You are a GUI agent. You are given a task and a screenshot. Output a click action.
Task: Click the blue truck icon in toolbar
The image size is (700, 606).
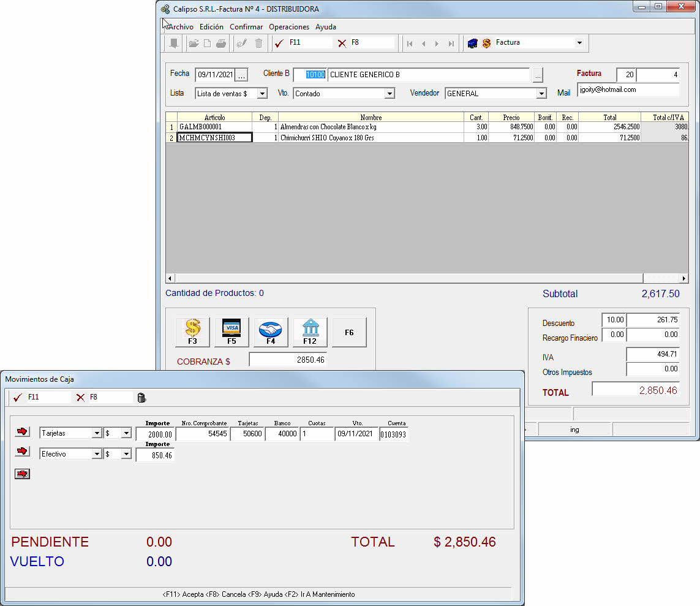472,44
